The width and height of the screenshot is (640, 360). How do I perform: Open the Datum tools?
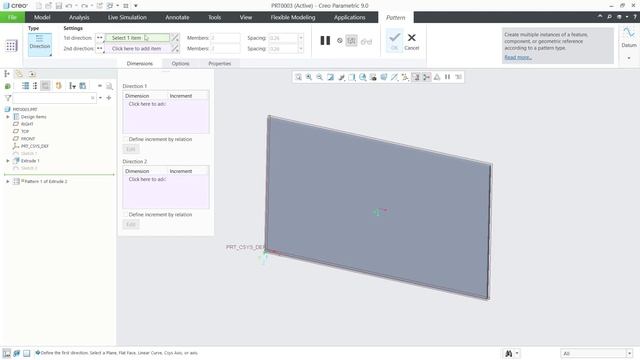coord(629,38)
